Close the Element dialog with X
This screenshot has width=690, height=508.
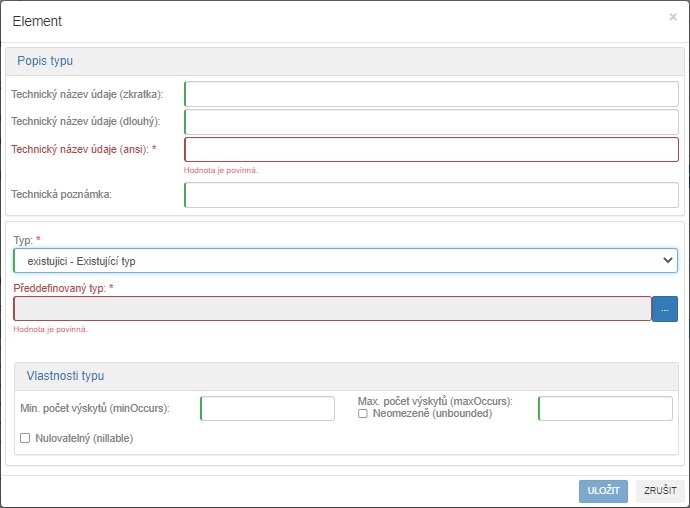[x=672, y=17]
